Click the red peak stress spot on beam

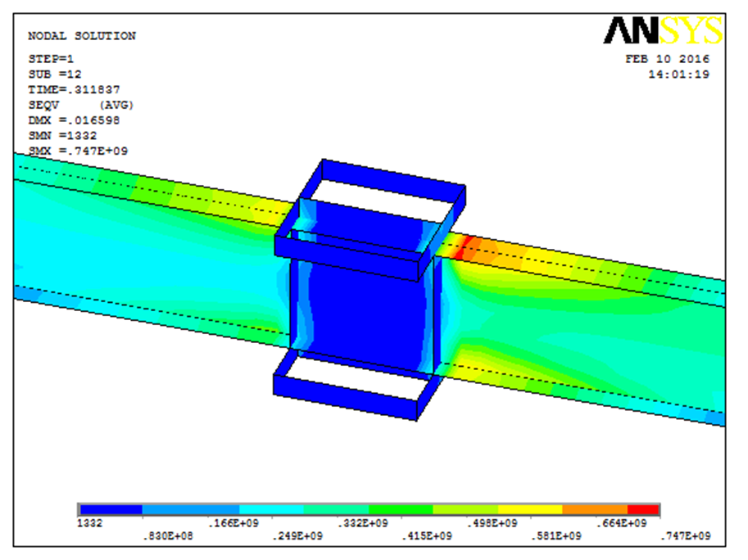[464, 246]
